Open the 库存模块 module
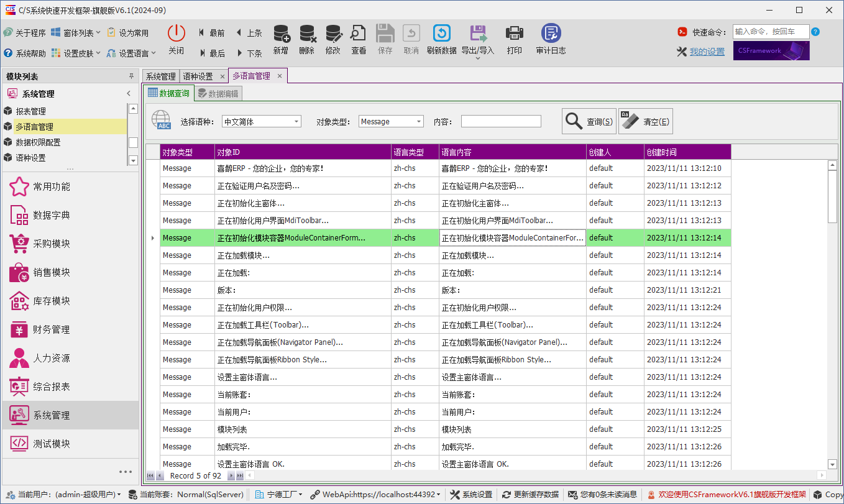This screenshot has height=504, width=844. (71, 301)
